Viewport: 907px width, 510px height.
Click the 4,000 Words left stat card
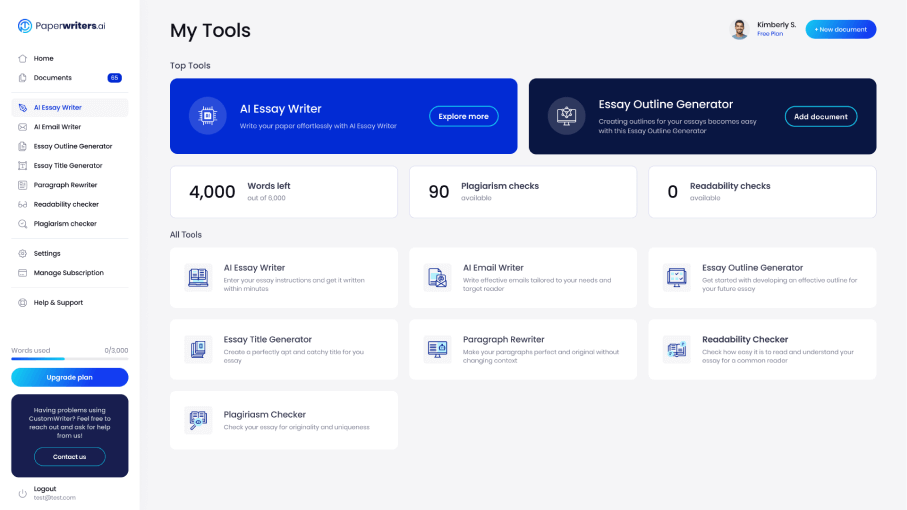click(x=283, y=192)
